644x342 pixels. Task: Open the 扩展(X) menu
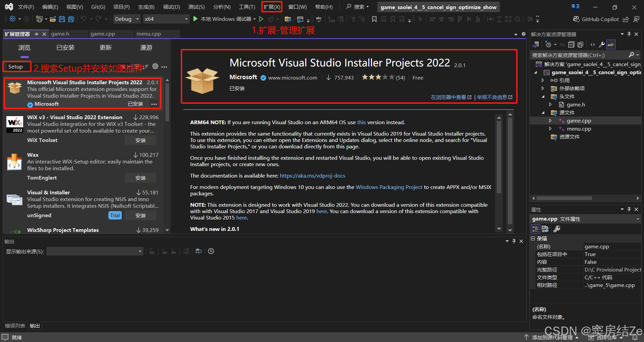271,6
